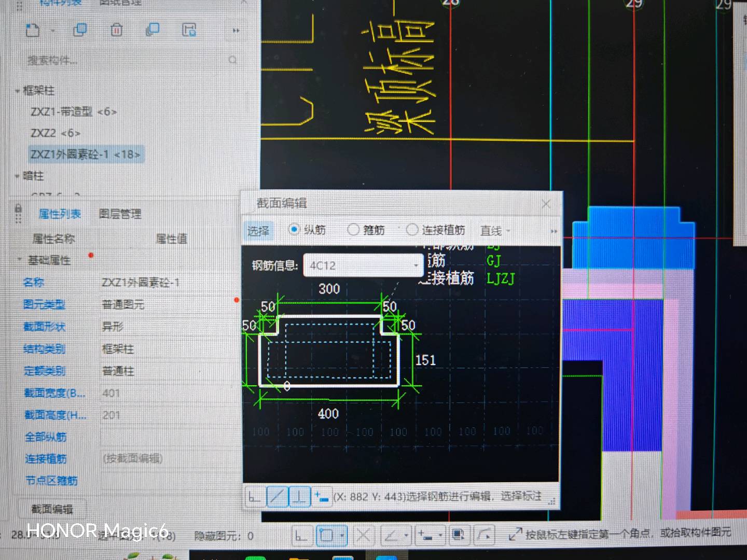747x560 pixels.
Task: Click the 连接植筋 property label
Action: tap(46, 458)
